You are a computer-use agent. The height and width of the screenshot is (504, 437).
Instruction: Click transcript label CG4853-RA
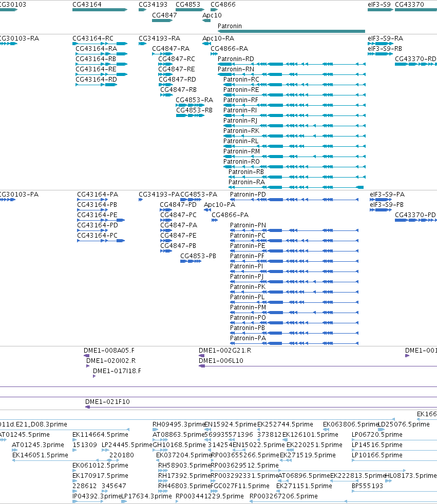[194, 100]
